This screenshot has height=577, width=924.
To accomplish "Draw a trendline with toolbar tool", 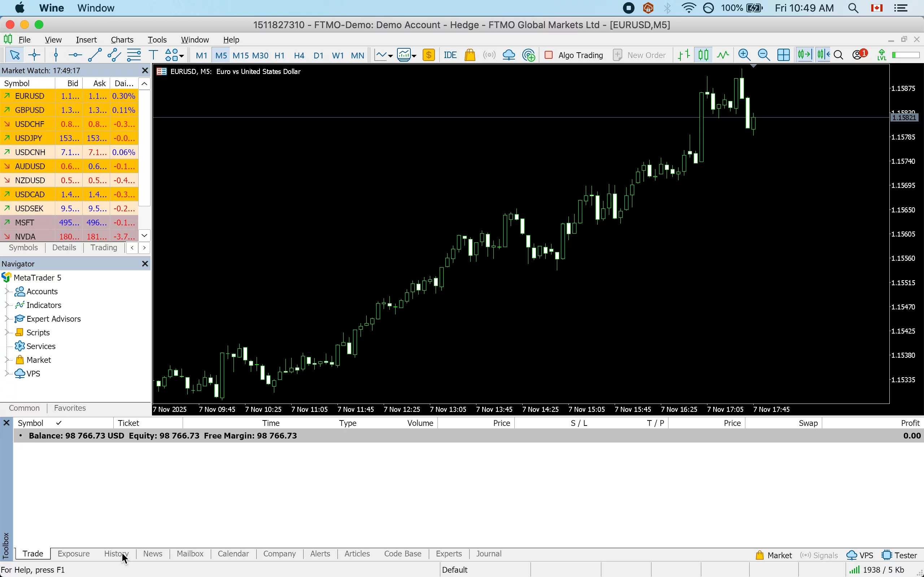I will [x=95, y=55].
